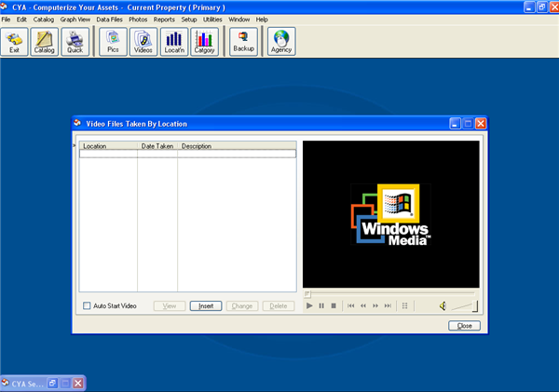Open the Agency globe icon
Viewport: 559px width, 392px height.
[281, 42]
